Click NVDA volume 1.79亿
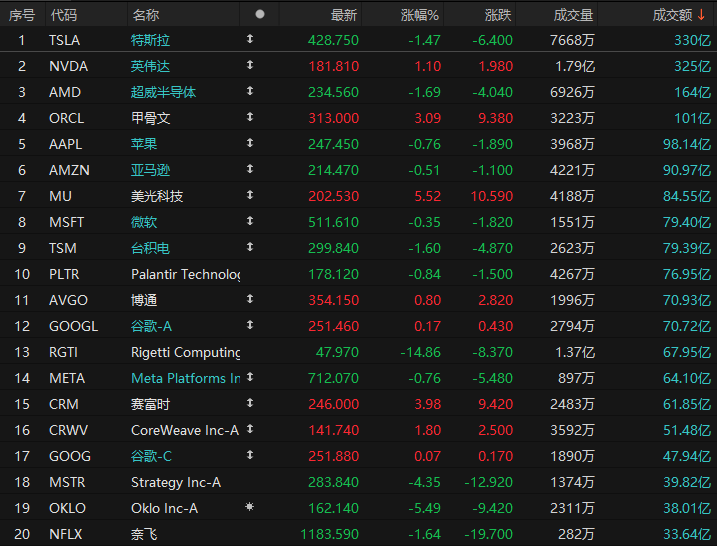The width and height of the screenshot is (717, 546). pyautogui.click(x=575, y=66)
